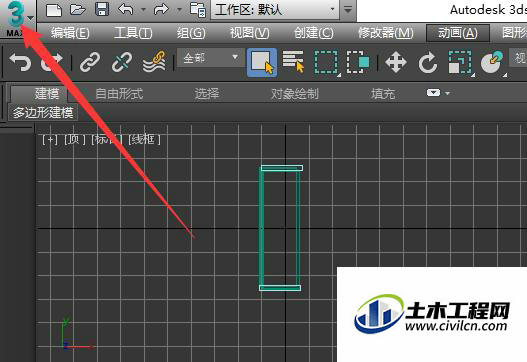
Task: Open a file with folder icon
Action: click(77, 10)
